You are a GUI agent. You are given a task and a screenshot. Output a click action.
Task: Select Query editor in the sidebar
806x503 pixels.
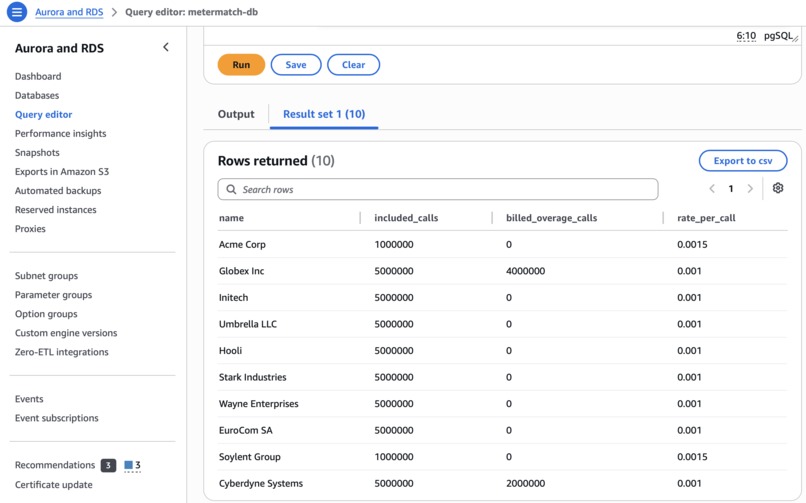(x=44, y=114)
